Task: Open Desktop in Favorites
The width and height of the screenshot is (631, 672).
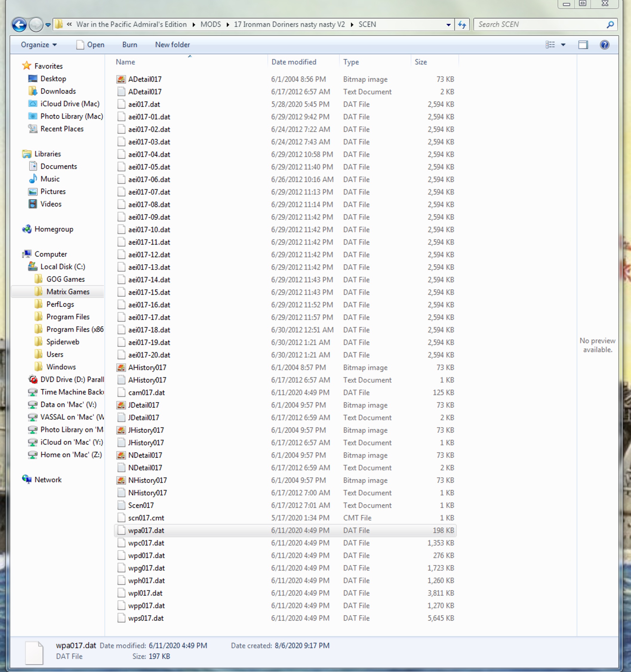Action: tap(53, 78)
